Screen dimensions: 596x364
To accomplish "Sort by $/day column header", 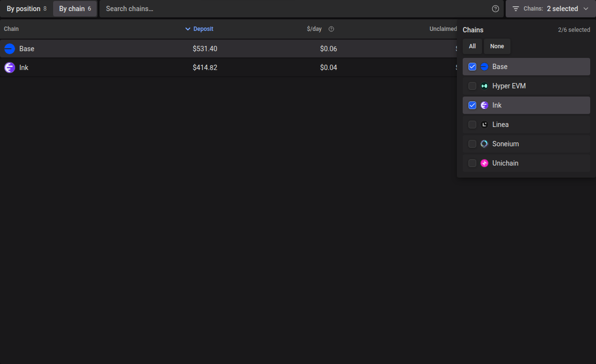I will click(x=314, y=29).
